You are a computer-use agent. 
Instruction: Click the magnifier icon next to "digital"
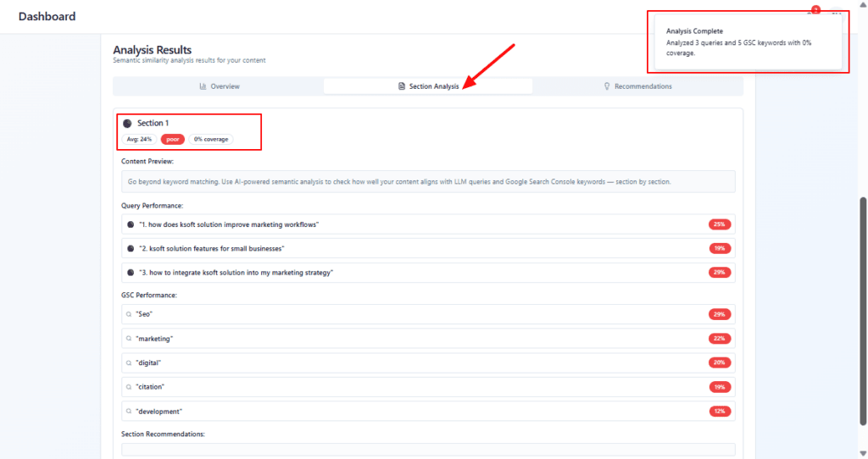tap(129, 362)
